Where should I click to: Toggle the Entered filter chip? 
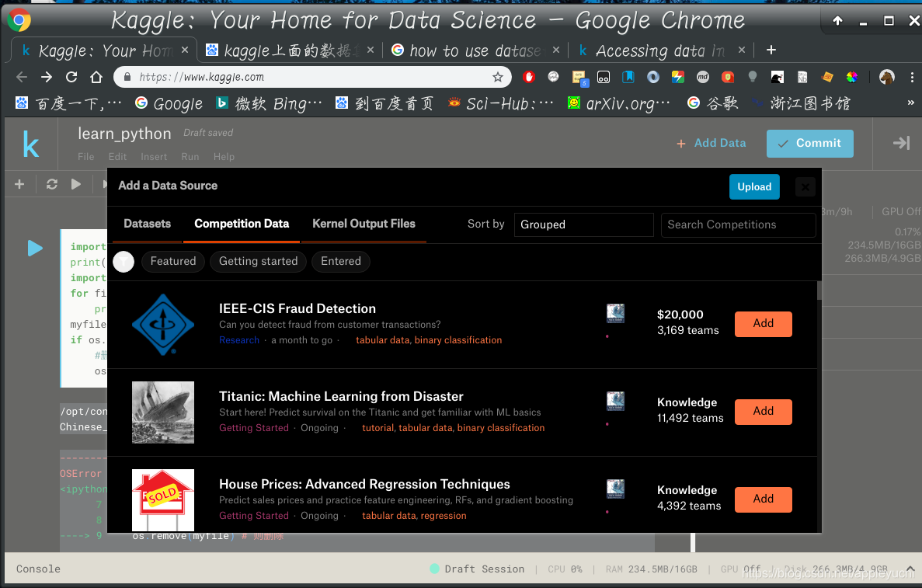click(341, 261)
